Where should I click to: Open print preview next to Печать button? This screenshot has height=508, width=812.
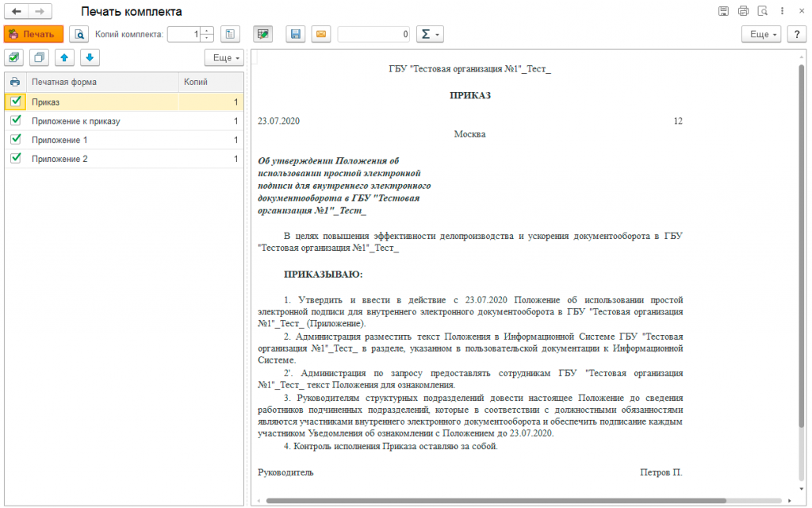[x=79, y=34]
